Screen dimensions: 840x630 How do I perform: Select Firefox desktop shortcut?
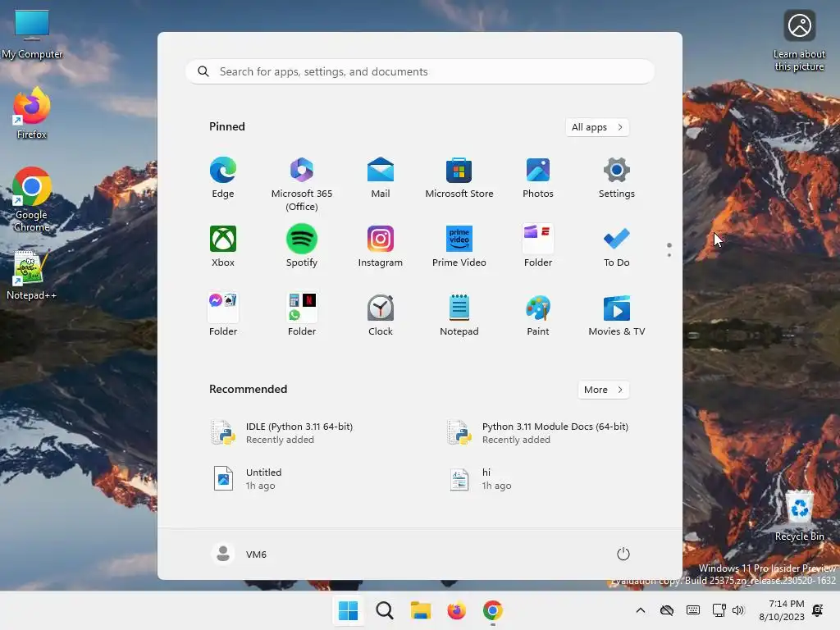point(32,114)
